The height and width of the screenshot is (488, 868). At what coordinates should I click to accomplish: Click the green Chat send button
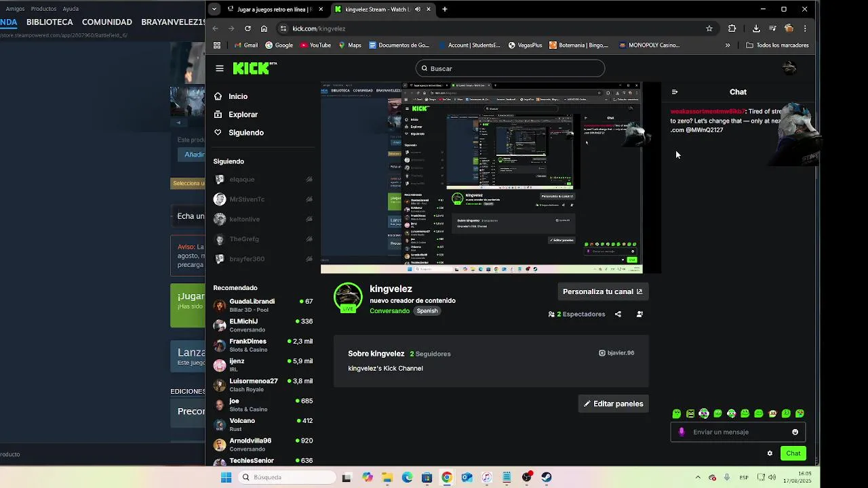click(793, 453)
